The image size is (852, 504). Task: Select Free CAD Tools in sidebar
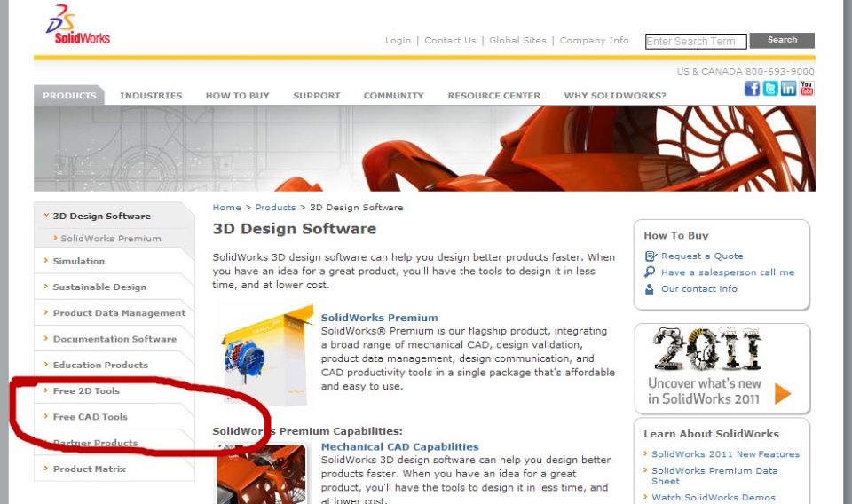click(x=91, y=417)
